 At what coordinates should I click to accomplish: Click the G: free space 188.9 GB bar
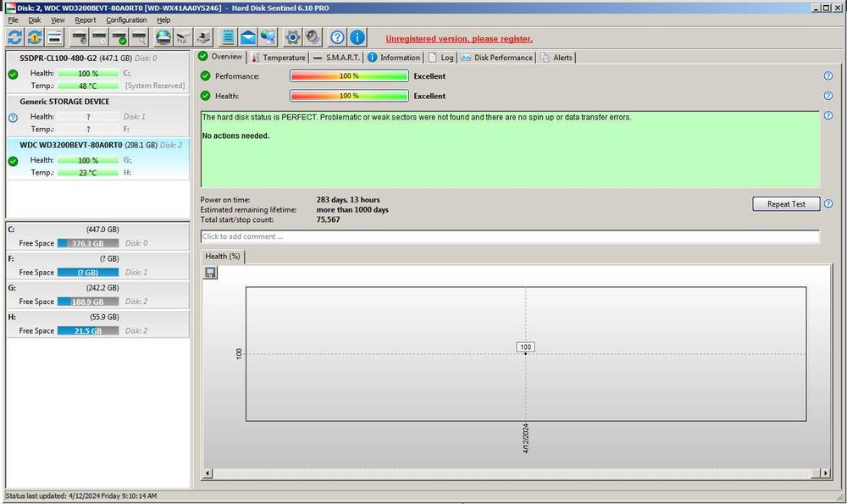coord(88,302)
